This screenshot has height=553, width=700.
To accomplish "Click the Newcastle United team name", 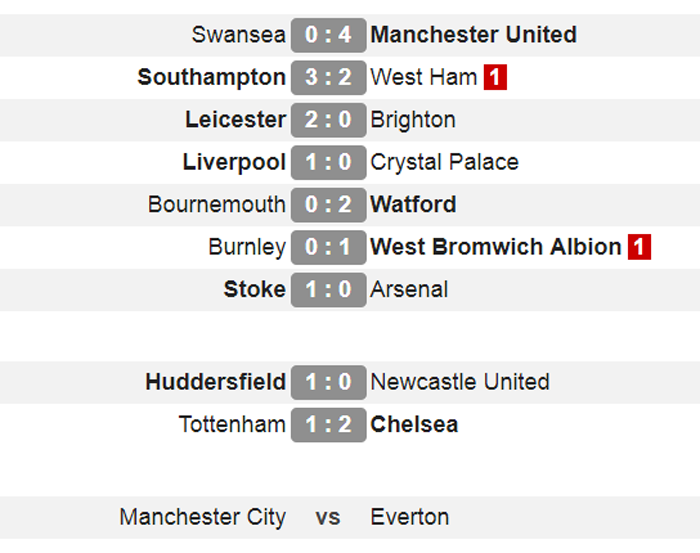I will point(460,382).
